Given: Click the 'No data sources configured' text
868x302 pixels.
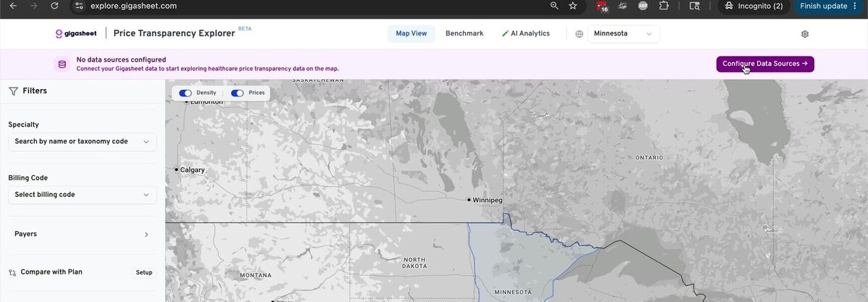Looking at the screenshot, I should (121, 59).
